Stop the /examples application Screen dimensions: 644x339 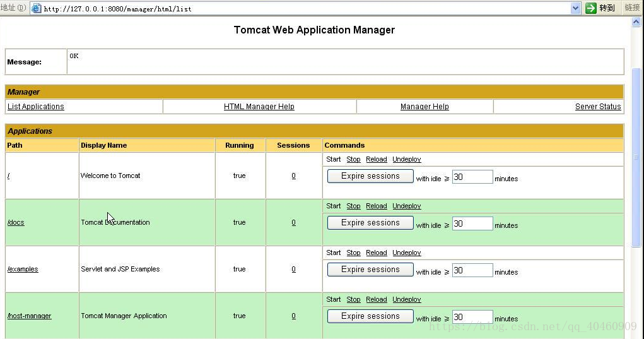coord(353,253)
